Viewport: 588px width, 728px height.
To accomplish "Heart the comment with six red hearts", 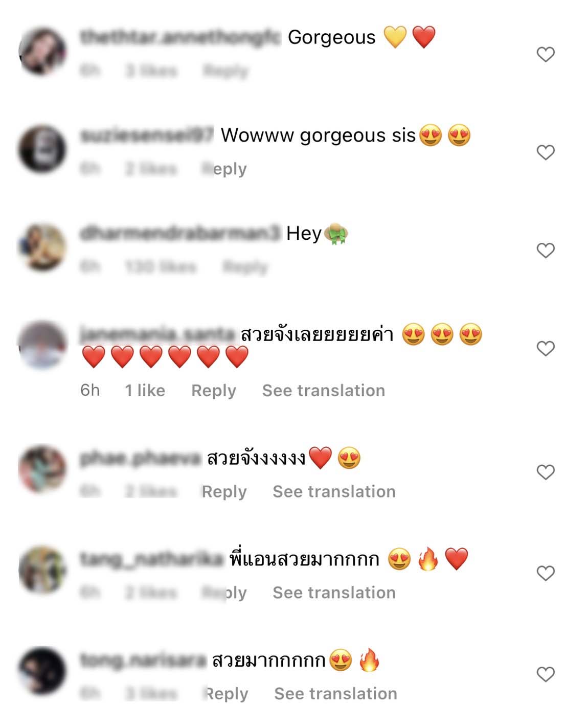I will (x=546, y=349).
